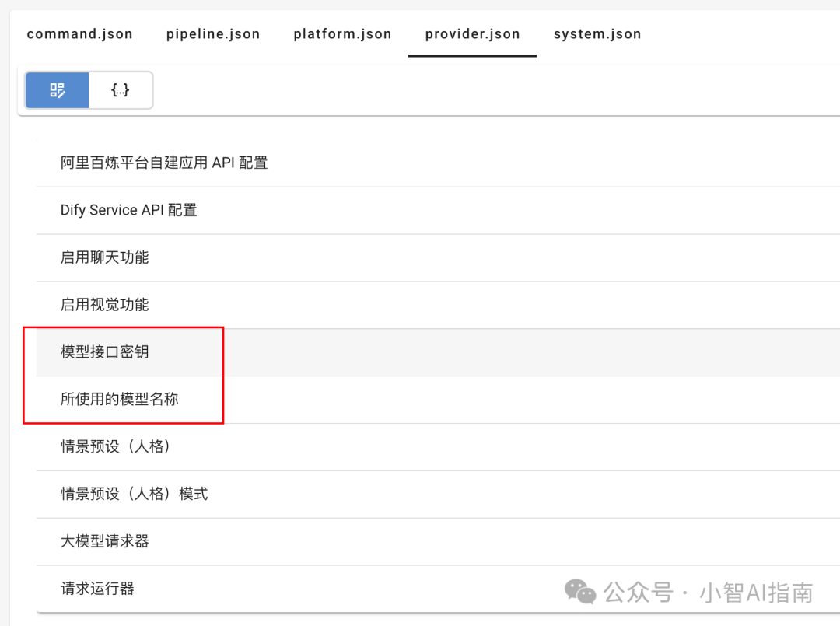The image size is (840, 626).
Task: Expand the Dify Service API 配置 row
Action: click(x=129, y=210)
